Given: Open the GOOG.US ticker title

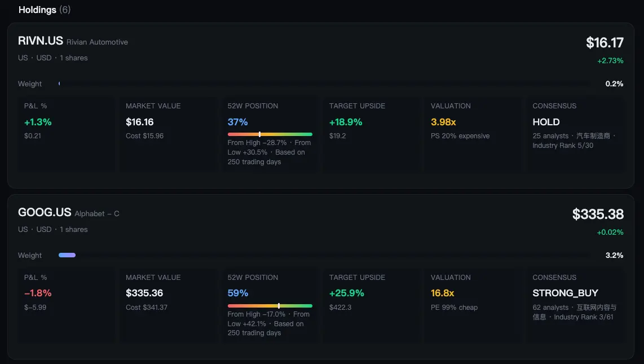Looking at the screenshot, I should click(x=45, y=212).
